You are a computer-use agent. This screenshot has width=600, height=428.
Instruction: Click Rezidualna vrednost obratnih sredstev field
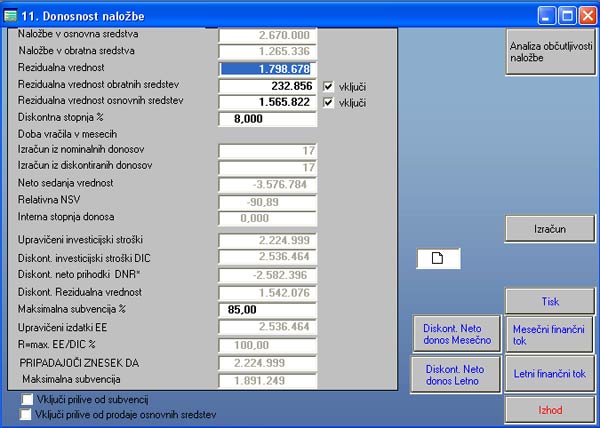click(x=267, y=86)
